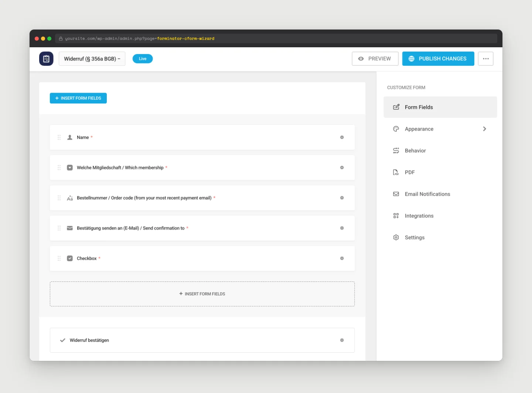Image resolution: width=532 pixels, height=393 pixels.
Task: Open settings gear for Widerruf bestätigen button
Action: 342,340
